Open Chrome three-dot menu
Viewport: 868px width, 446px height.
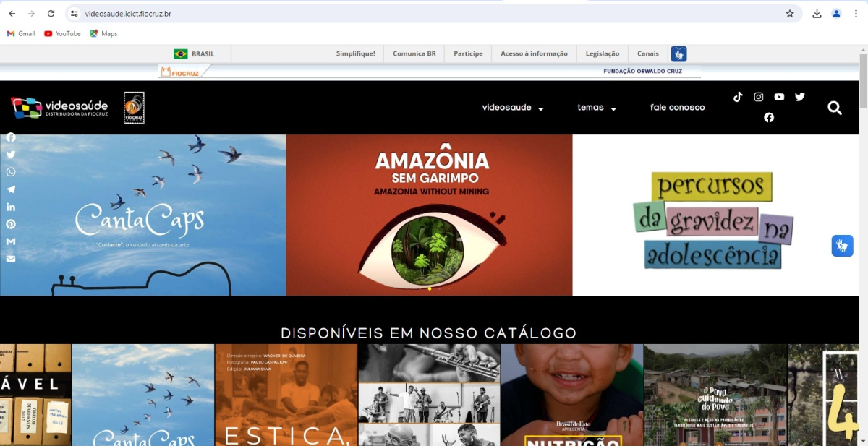pos(856,14)
